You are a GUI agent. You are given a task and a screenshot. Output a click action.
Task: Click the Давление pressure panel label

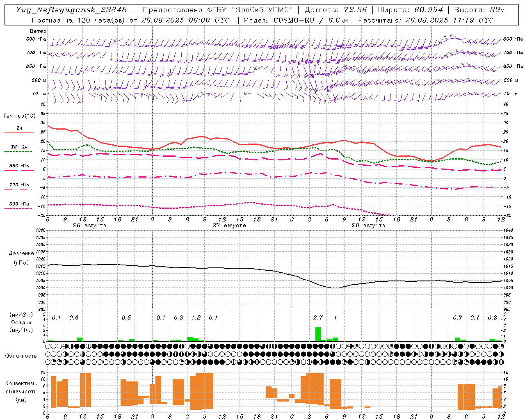[x=21, y=253]
